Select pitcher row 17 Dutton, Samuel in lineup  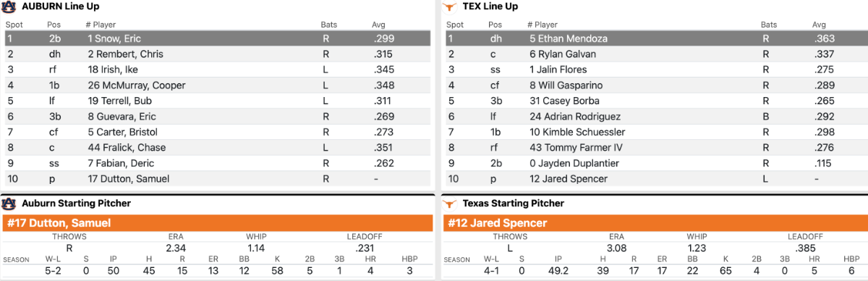217,179
